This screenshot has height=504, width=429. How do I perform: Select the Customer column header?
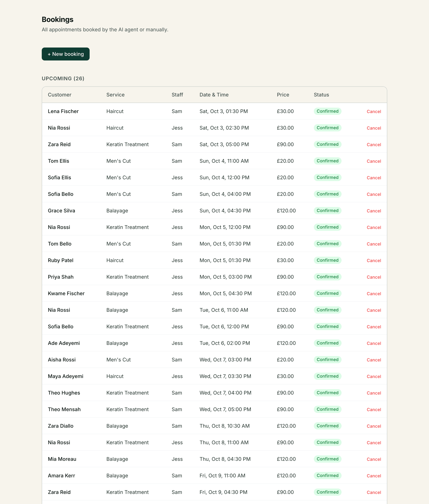click(x=60, y=95)
